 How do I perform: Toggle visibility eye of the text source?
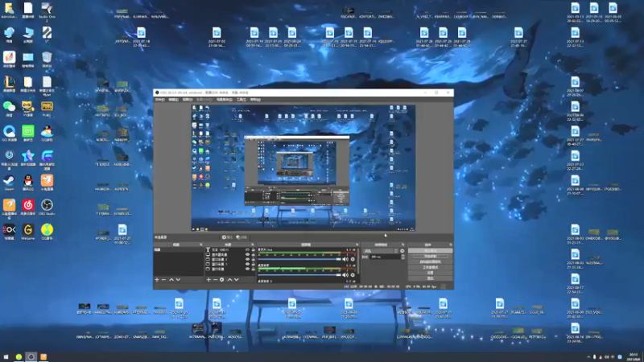[247, 249]
